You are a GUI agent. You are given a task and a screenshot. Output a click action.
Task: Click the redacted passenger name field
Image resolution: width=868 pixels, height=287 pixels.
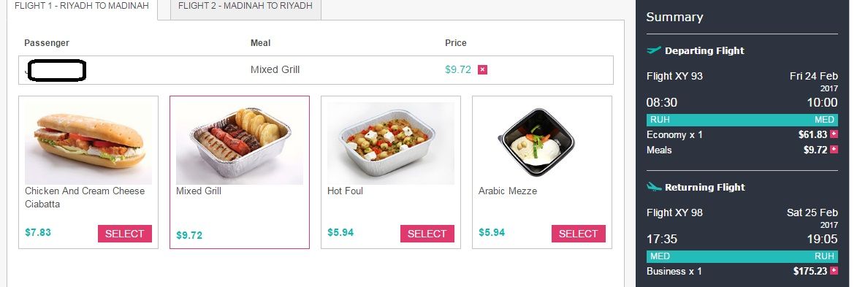point(56,70)
